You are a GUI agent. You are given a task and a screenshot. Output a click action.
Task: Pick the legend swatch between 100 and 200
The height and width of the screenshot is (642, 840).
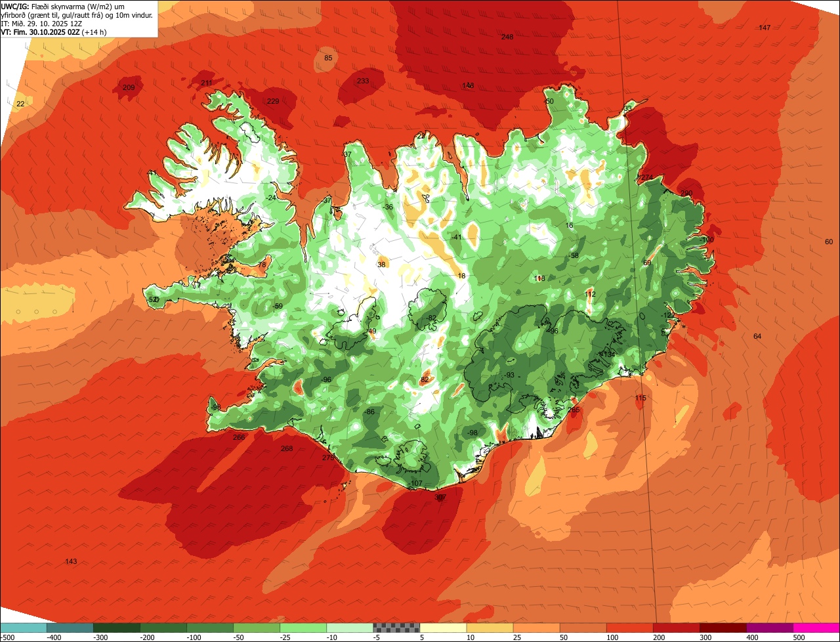click(630, 628)
